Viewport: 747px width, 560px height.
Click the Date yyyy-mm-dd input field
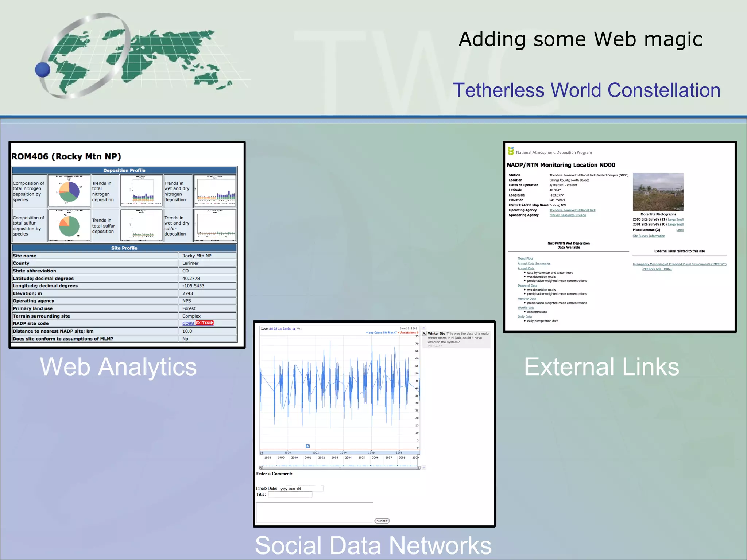pyautogui.click(x=301, y=489)
